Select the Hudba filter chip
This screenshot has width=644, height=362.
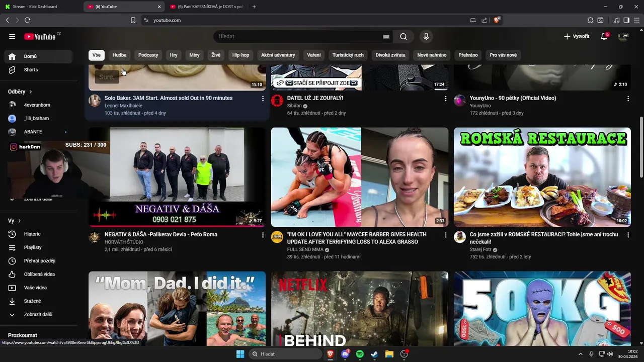tap(119, 55)
